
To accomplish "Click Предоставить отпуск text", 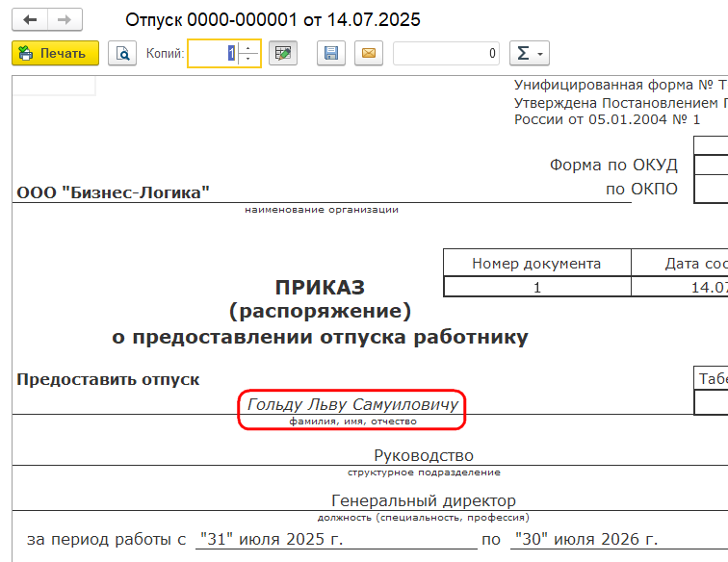I will point(108,379).
